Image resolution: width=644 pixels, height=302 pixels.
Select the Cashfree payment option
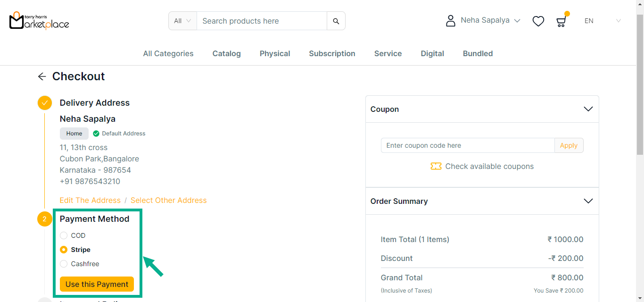coord(64,264)
